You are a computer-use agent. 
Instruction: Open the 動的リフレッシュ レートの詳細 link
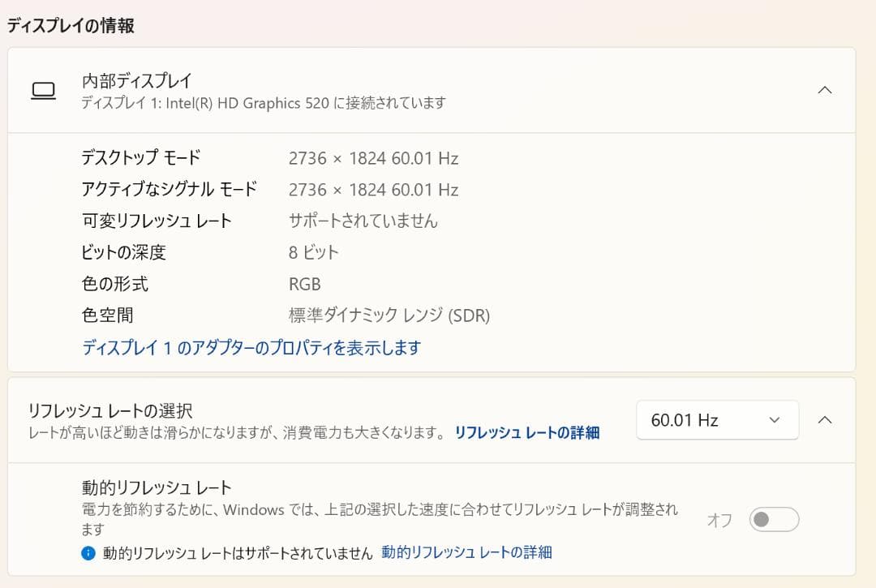click(466, 552)
